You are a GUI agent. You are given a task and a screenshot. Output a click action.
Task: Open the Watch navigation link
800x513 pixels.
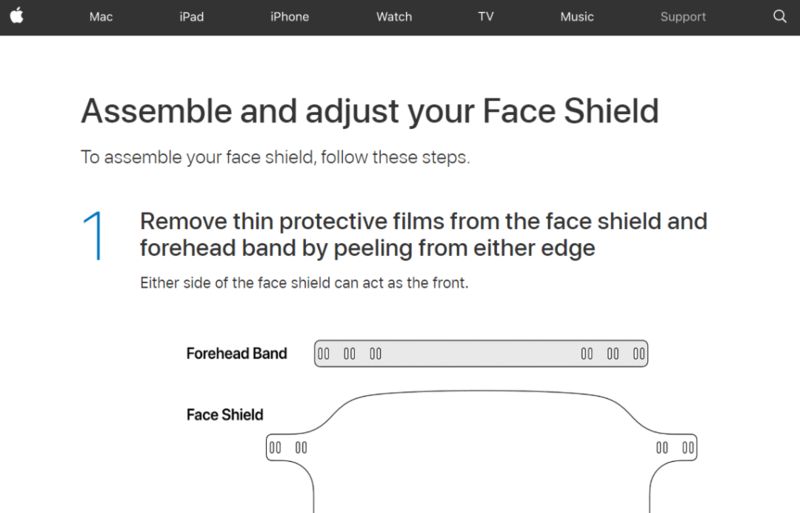[394, 17]
